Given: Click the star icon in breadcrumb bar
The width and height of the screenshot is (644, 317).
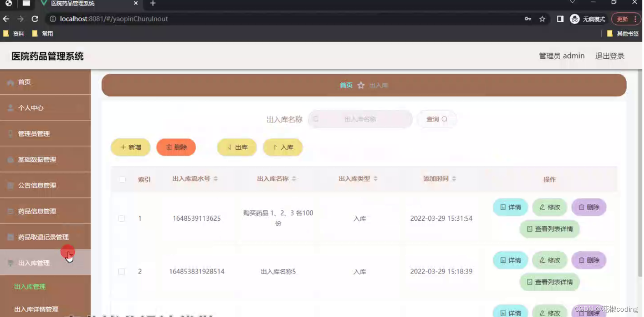Looking at the screenshot, I should [x=361, y=86].
